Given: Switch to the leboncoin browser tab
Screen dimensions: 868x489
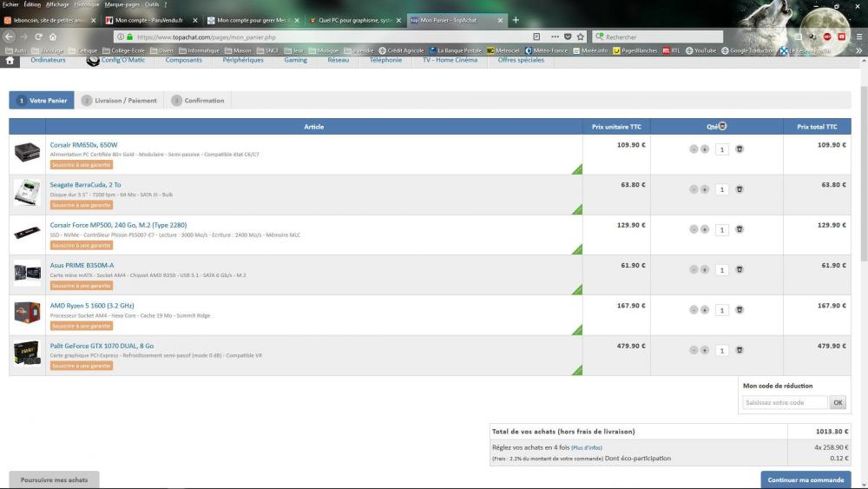Looking at the screenshot, I should point(48,20).
